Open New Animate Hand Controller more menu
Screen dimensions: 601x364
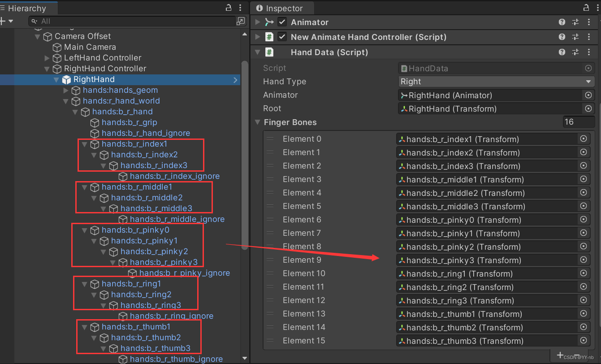pos(589,37)
